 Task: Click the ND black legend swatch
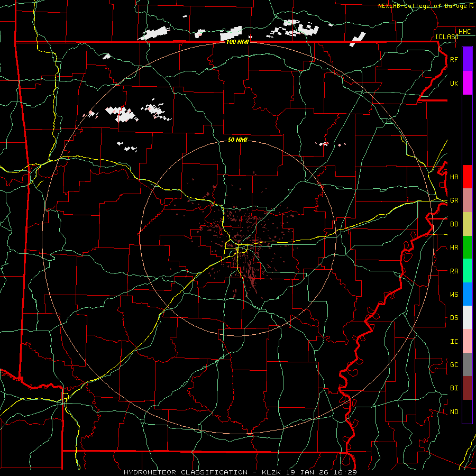[x=467, y=411]
